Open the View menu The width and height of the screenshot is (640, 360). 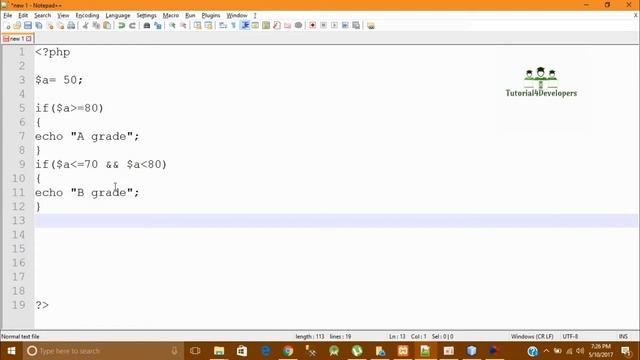pos(63,16)
